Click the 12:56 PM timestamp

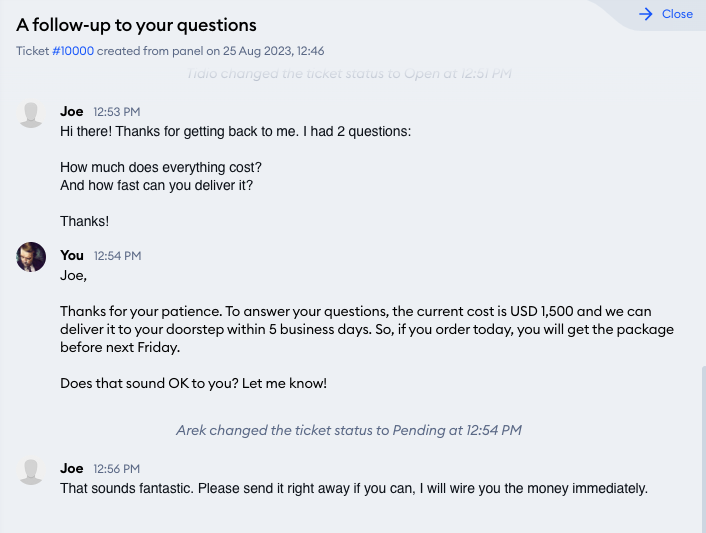tap(117, 469)
